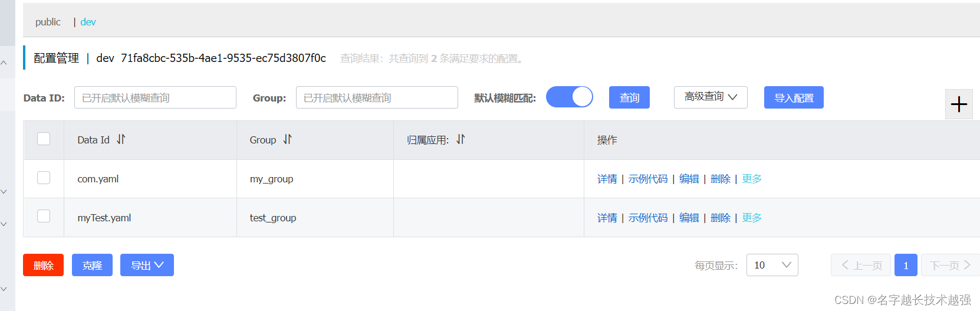Sort by Group column arrows

point(287,139)
